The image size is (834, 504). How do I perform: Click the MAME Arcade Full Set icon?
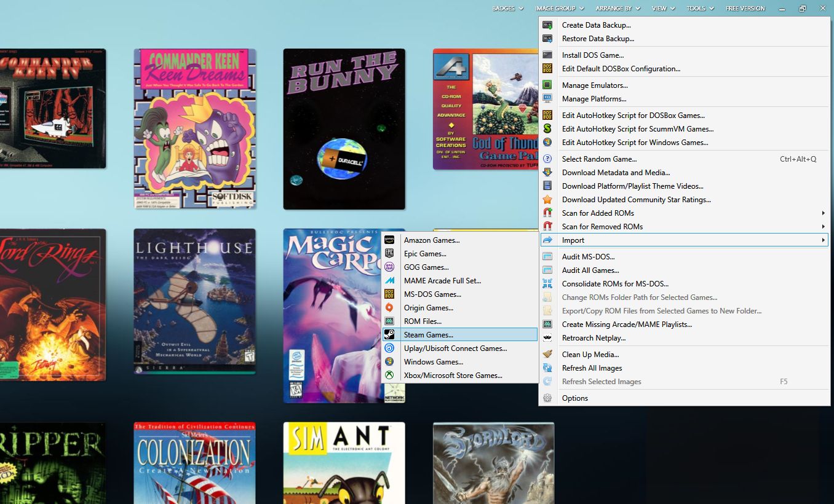pyautogui.click(x=389, y=281)
